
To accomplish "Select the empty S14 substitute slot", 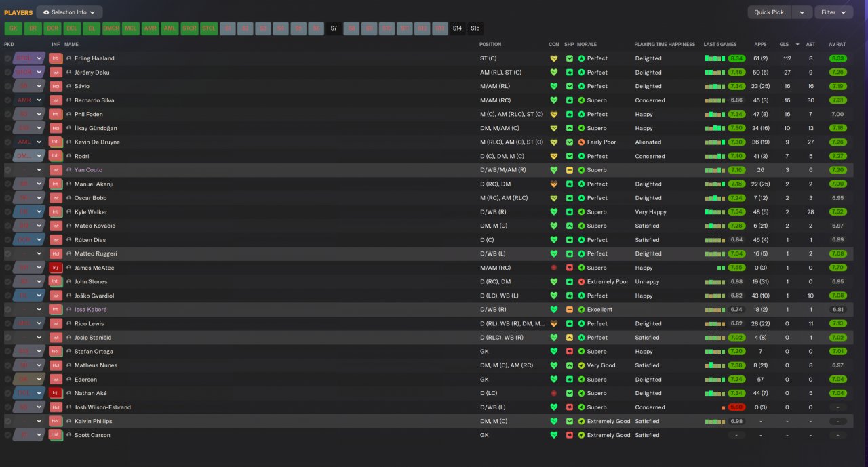I will [x=457, y=28].
